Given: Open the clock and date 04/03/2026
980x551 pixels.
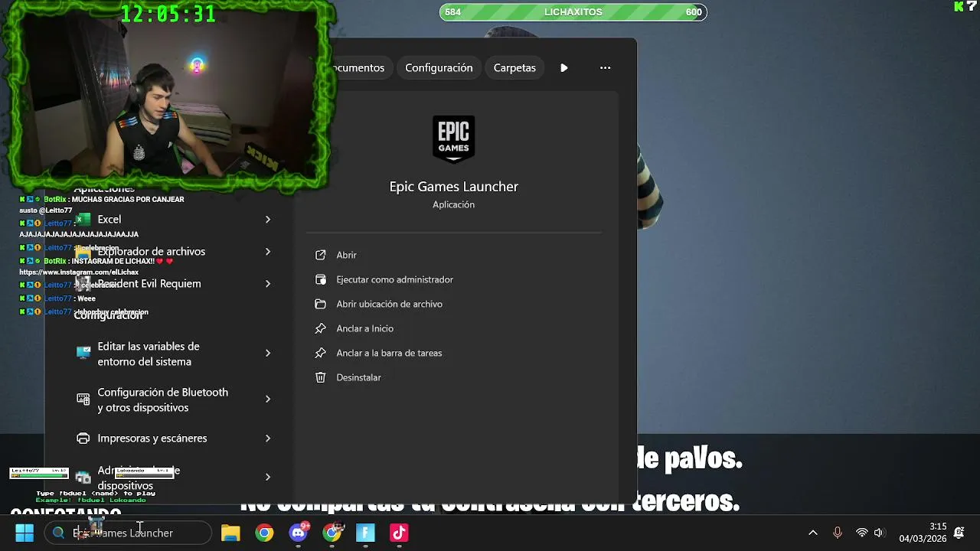Looking at the screenshot, I should click(x=923, y=533).
